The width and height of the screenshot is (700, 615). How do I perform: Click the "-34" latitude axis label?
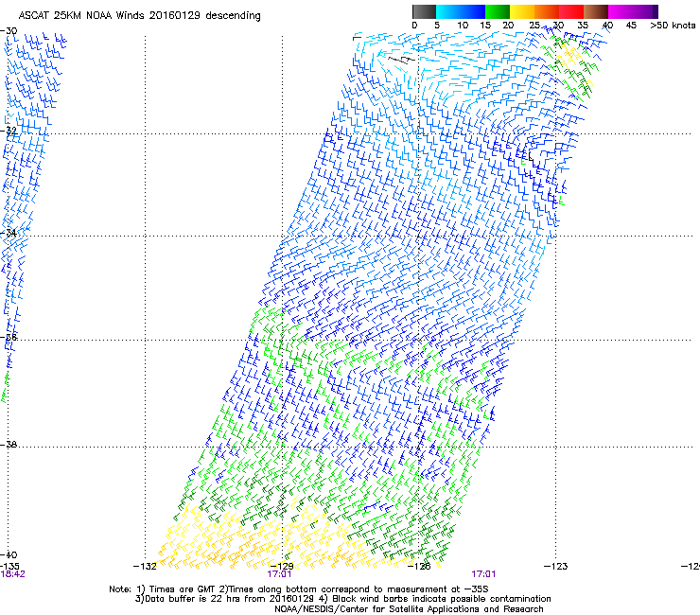click(9, 233)
